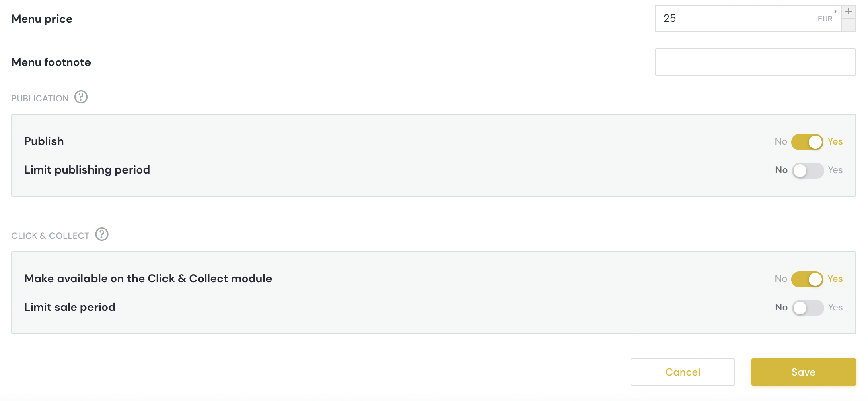Click Yes label beside Limit sale period
This screenshot has width=868, height=401.
pyautogui.click(x=835, y=308)
